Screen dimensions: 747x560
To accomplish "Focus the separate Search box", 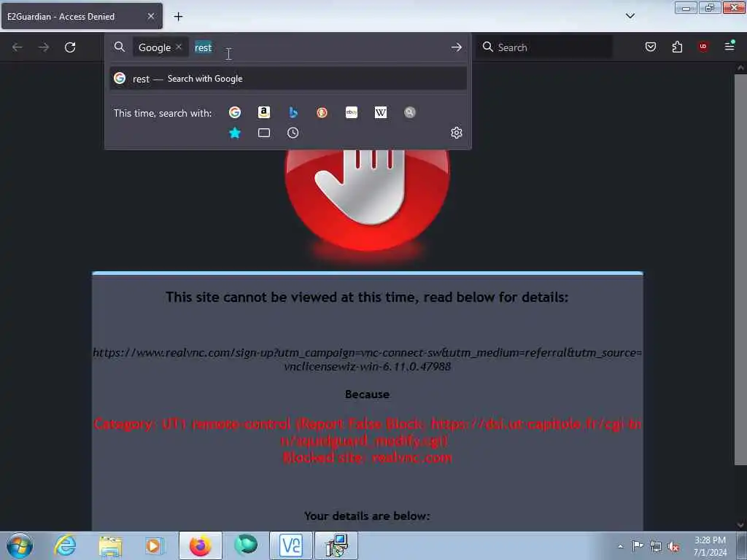I will (544, 47).
